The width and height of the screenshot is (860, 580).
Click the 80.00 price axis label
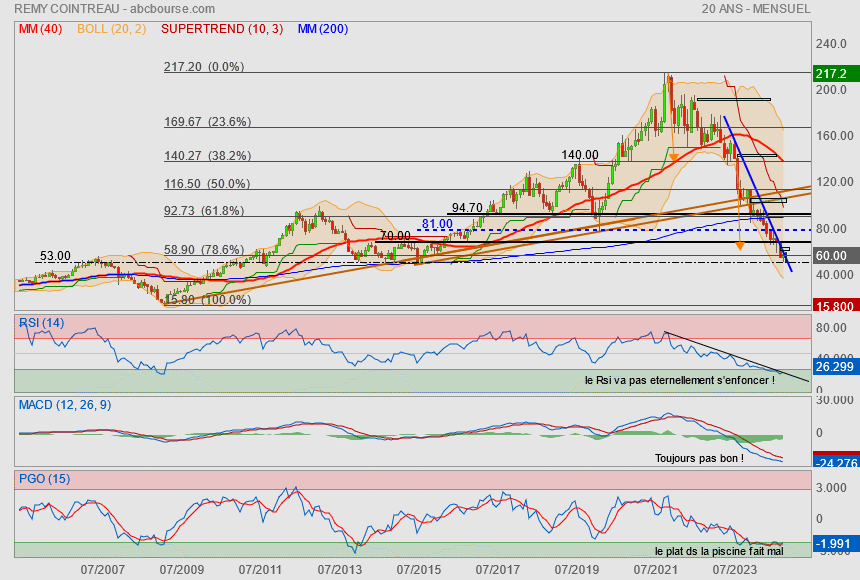(x=831, y=229)
